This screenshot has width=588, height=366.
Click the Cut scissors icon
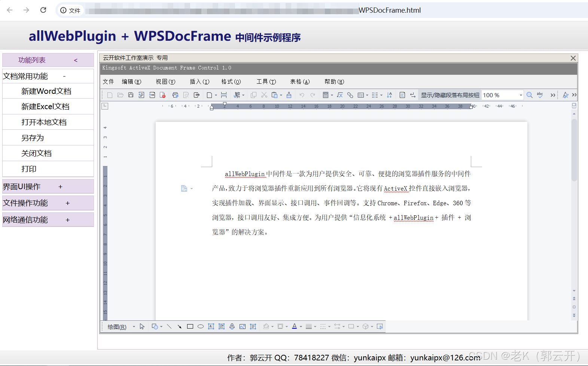pos(264,95)
